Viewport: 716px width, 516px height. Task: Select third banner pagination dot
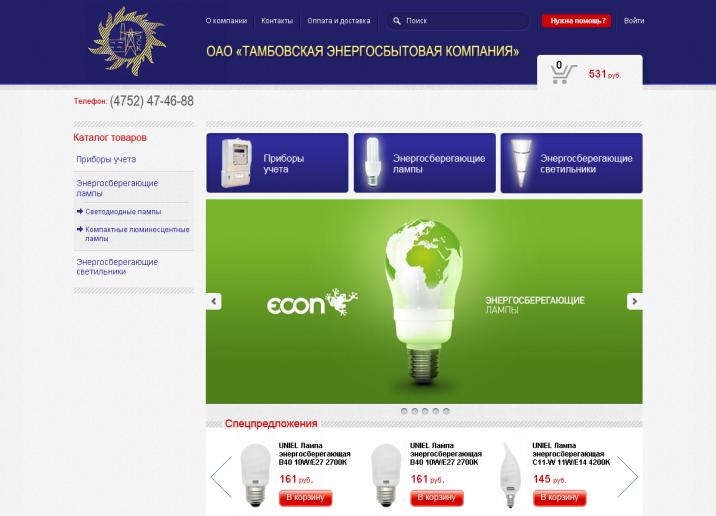[425, 411]
